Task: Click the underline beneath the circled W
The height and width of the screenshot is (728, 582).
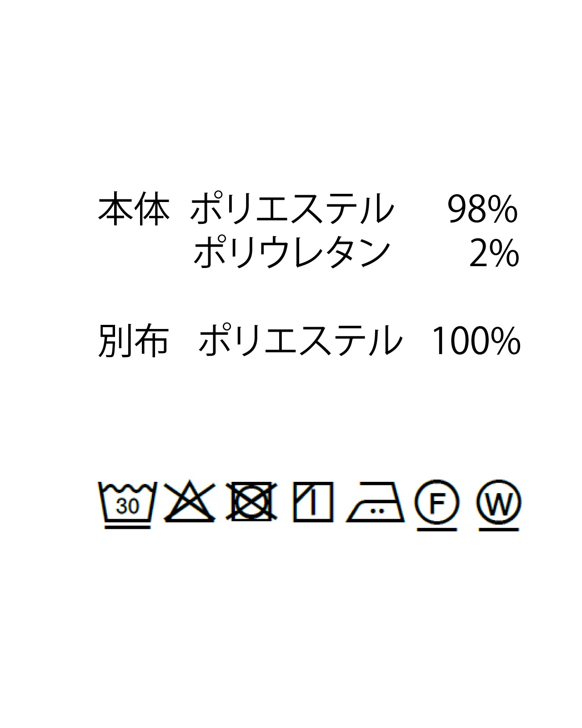Action: click(499, 529)
